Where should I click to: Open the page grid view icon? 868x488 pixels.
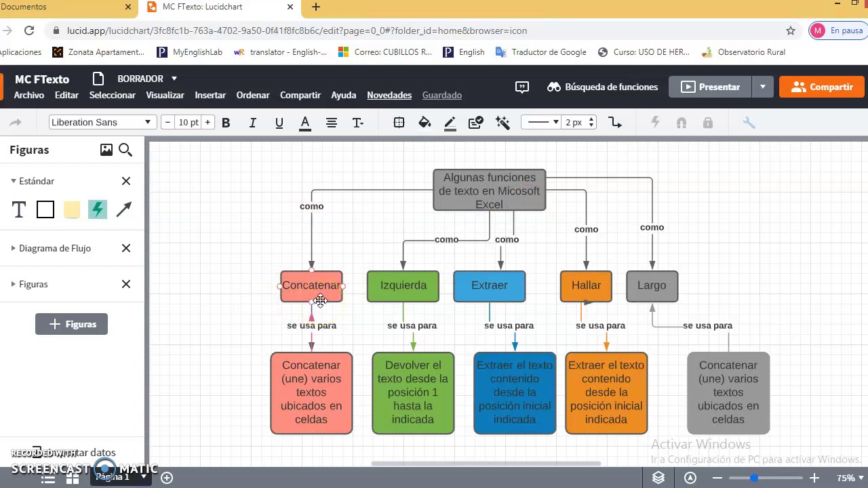tap(73, 478)
